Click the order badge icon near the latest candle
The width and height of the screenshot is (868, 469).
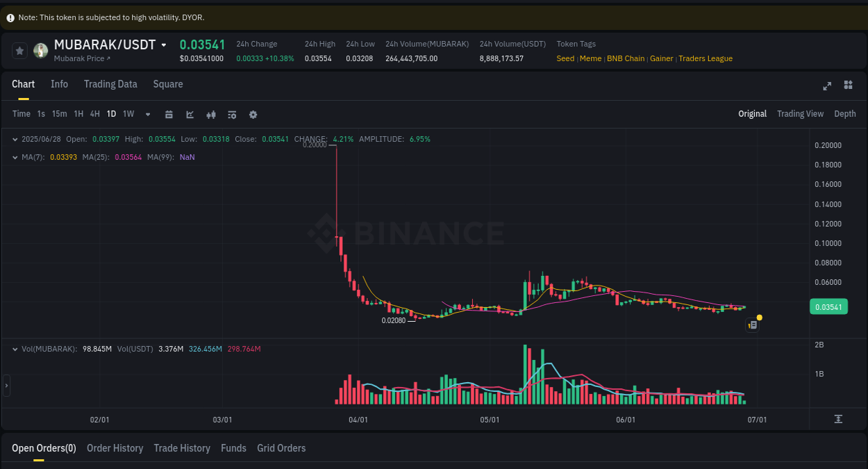(x=752, y=324)
